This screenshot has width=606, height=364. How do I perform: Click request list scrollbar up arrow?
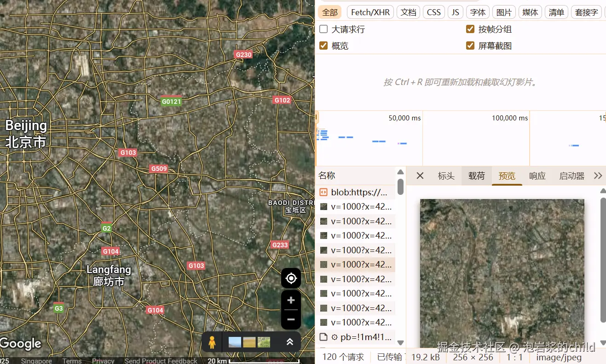pyautogui.click(x=400, y=172)
